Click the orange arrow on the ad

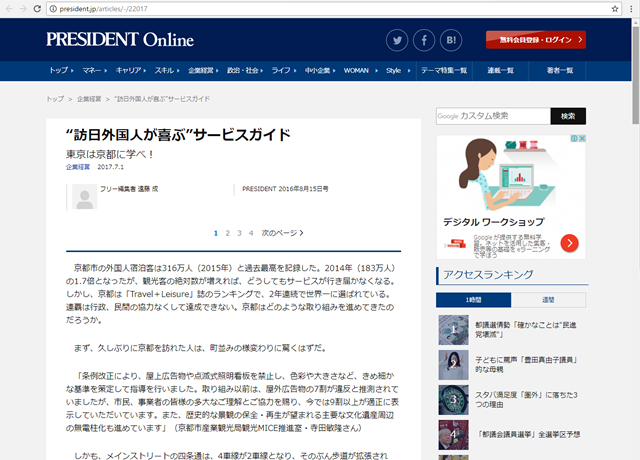point(569,242)
